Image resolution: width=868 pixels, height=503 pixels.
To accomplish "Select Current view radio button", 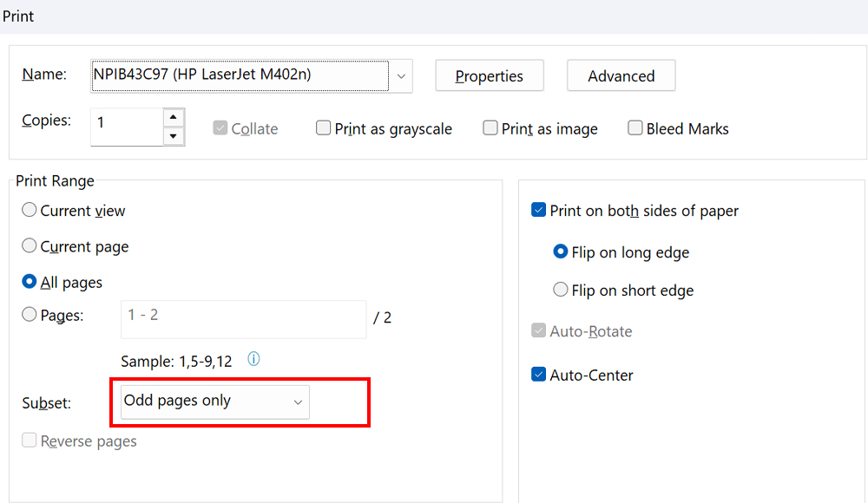I will coord(30,210).
